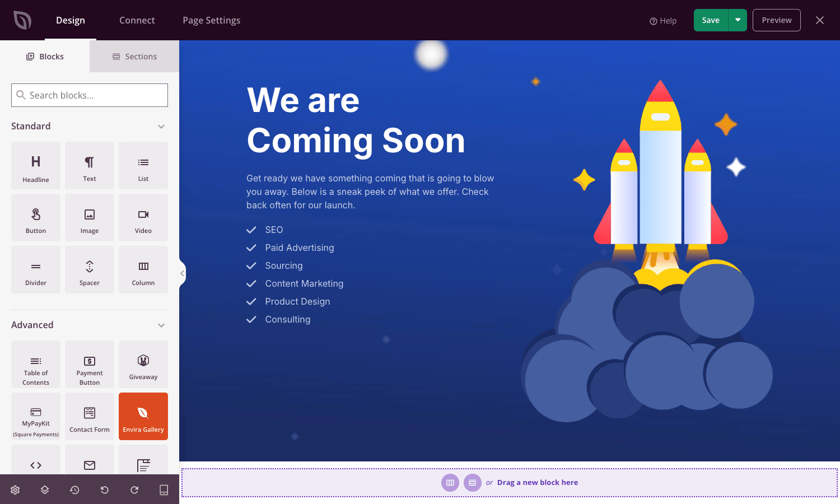Focus the Search blocks field
840x504 pixels.
[90, 95]
